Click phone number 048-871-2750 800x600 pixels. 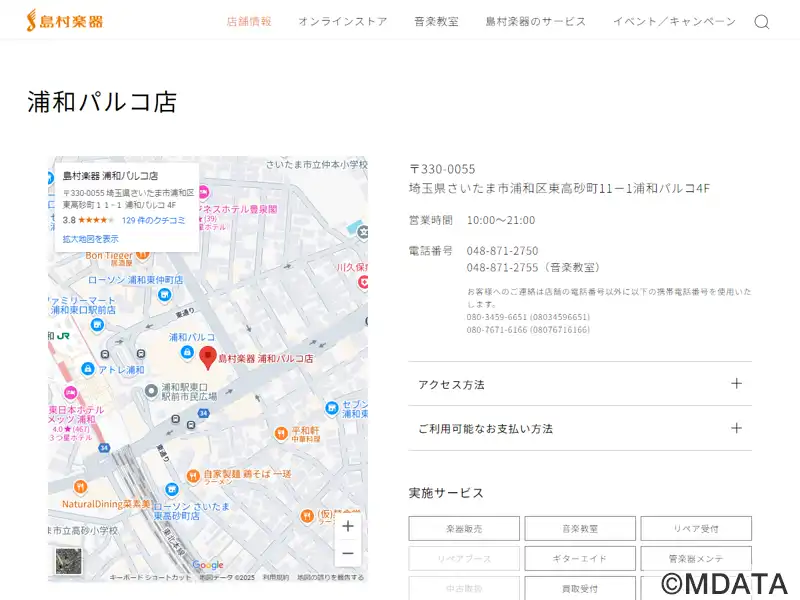[x=503, y=251]
